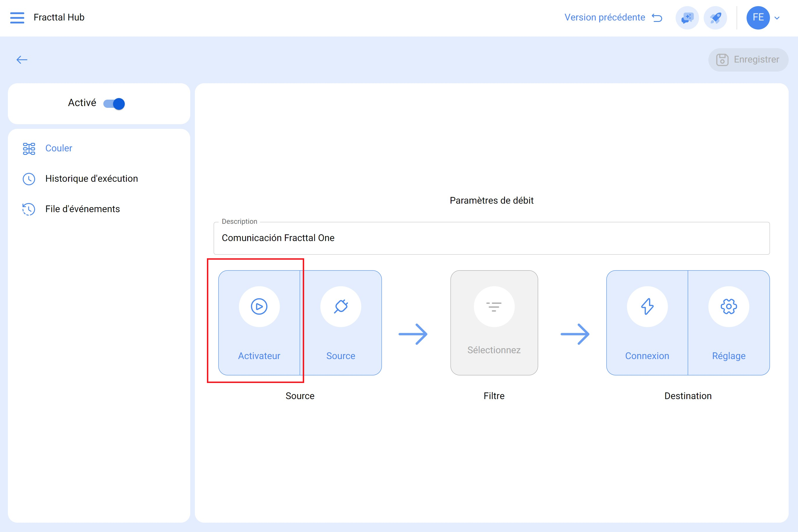Click the Activateur play icon
Image resolution: width=798 pixels, height=532 pixels.
click(259, 306)
